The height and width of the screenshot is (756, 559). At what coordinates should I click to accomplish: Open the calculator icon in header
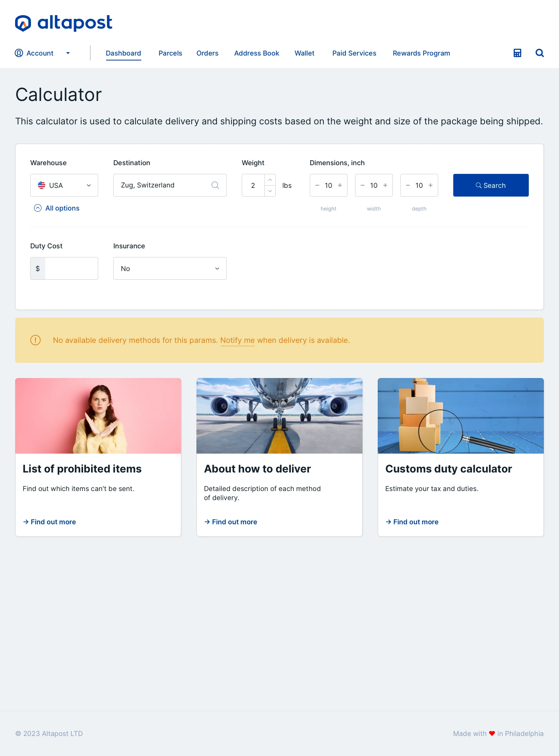(517, 53)
